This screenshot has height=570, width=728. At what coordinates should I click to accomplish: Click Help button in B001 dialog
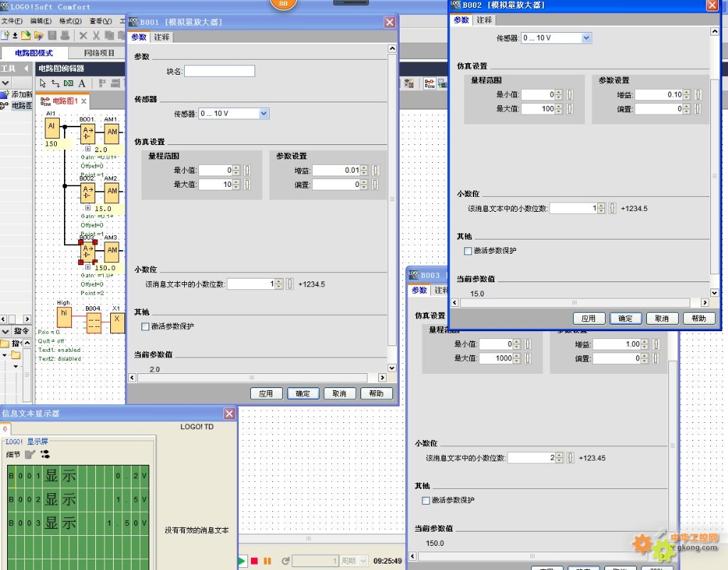click(376, 394)
